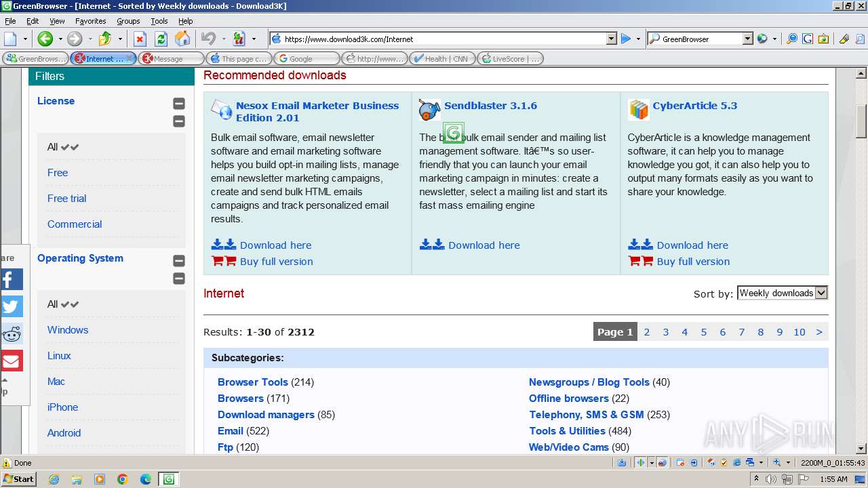Click the Up one level folder icon
Screen dimensions: 868x488
[x=104, y=39]
